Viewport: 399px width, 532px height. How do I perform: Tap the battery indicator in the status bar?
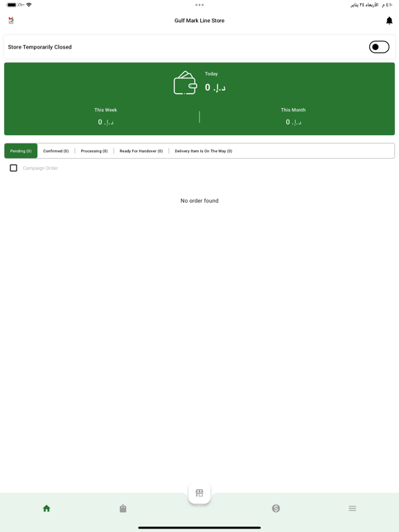point(11,5)
